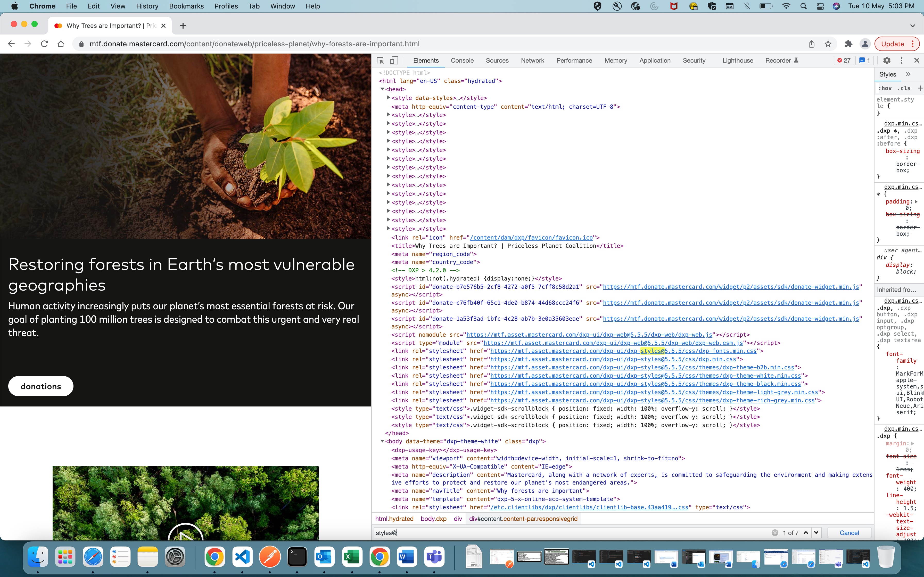Open the Bookmarks menu
This screenshot has height=577, width=924.
[x=186, y=6]
